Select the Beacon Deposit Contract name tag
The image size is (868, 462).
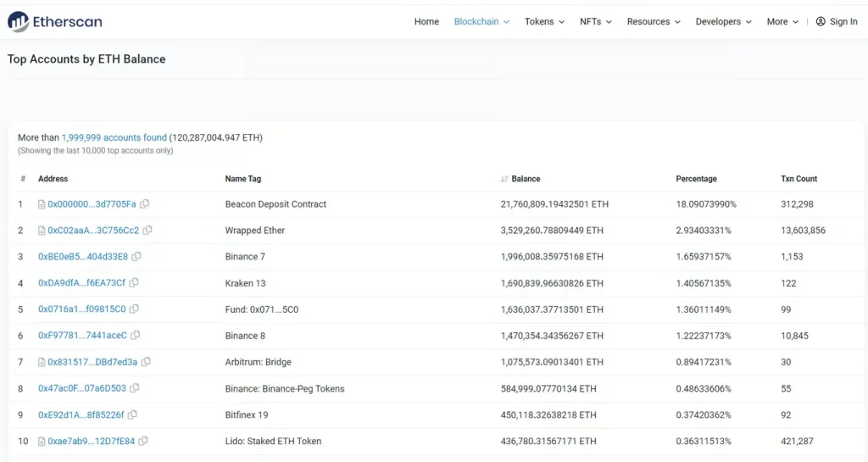275,204
